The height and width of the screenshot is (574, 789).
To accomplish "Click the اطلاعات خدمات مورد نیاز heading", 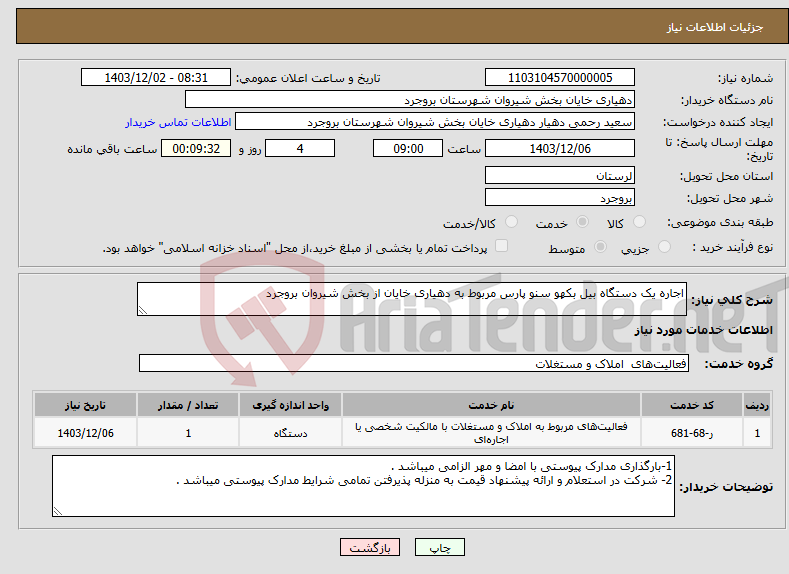I will point(703,330).
